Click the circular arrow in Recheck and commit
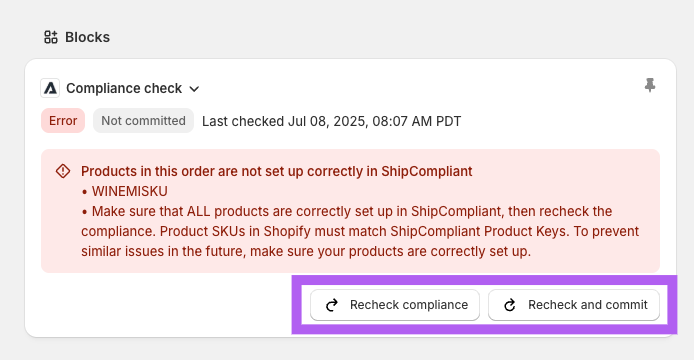 (x=510, y=305)
